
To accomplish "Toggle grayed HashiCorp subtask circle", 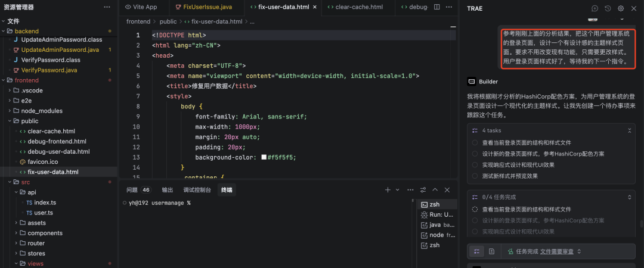I will [x=475, y=220].
